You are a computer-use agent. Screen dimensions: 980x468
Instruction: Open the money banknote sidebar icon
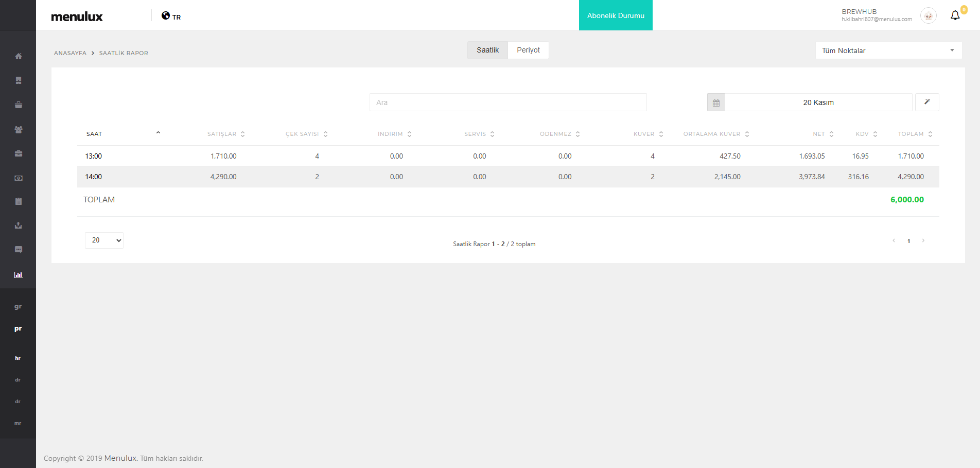coord(19,178)
